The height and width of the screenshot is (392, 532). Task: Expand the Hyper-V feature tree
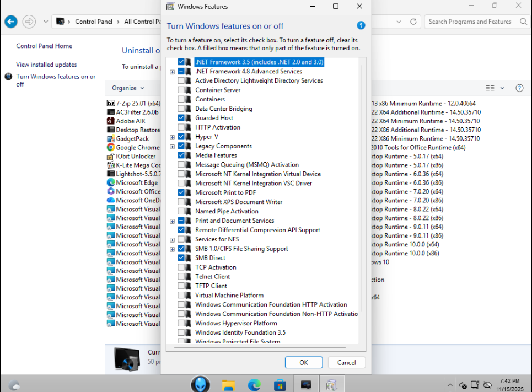(173, 137)
